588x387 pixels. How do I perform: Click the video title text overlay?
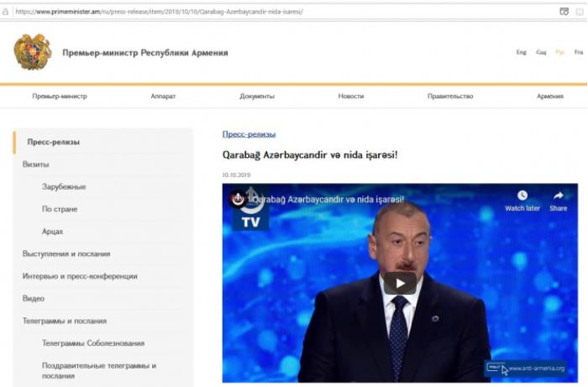pos(328,199)
